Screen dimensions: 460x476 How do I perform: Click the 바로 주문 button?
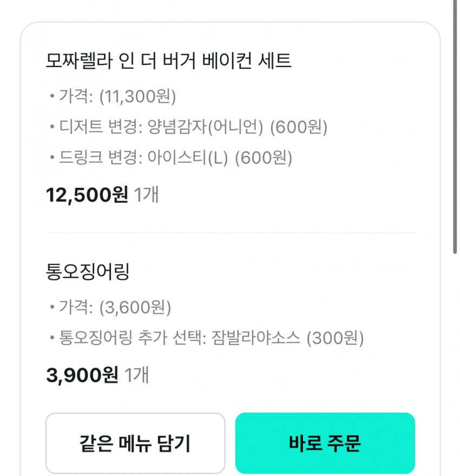pos(325,444)
